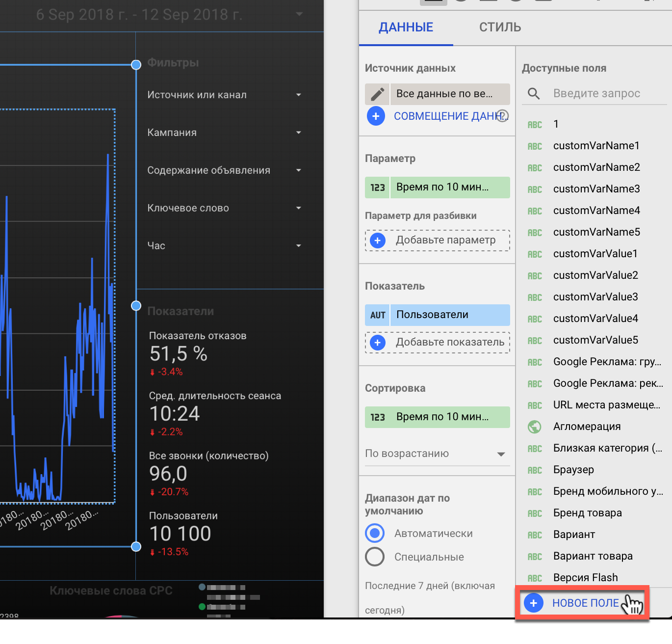The width and height of the screenshot is (672, 644).
Task: Click the pencil edit data source icon
Action: pos(377,94)
